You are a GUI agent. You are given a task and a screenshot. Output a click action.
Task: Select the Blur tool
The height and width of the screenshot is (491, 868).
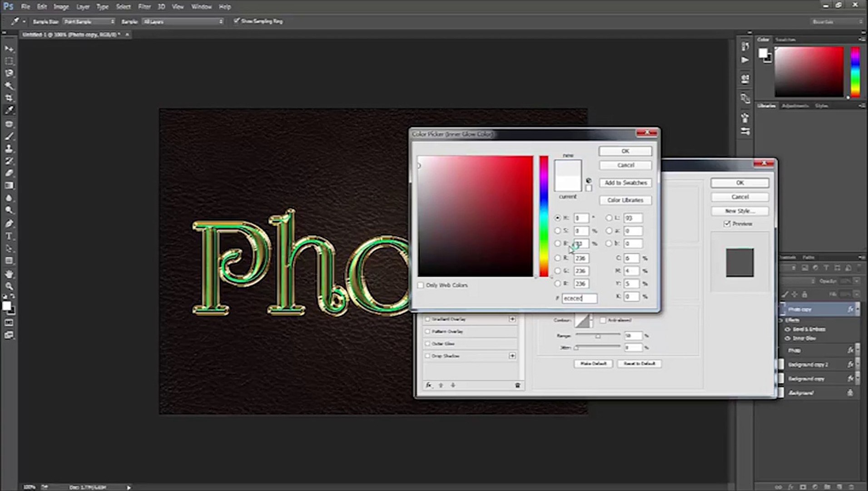click(x=9, y=198)
